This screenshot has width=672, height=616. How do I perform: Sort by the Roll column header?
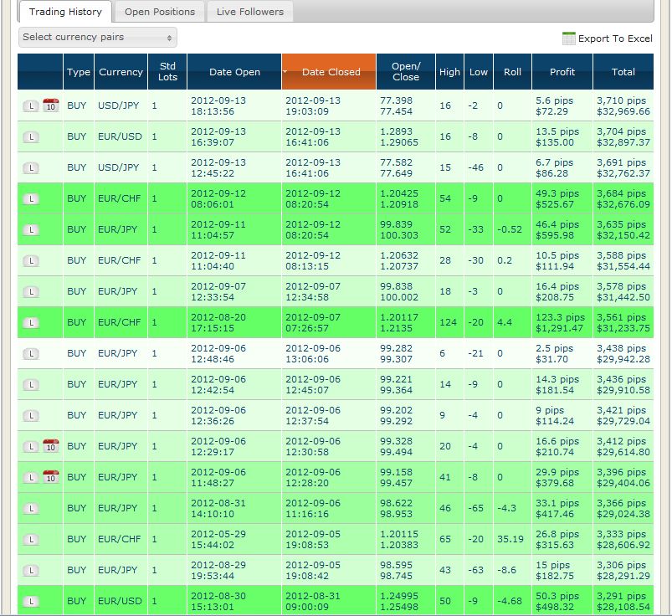coord(512,72)
